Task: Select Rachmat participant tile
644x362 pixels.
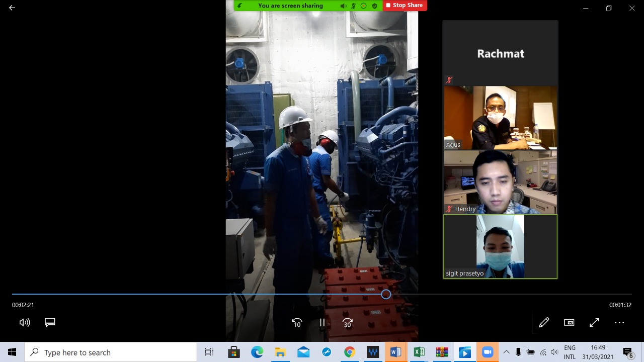Action: [501, 53]
